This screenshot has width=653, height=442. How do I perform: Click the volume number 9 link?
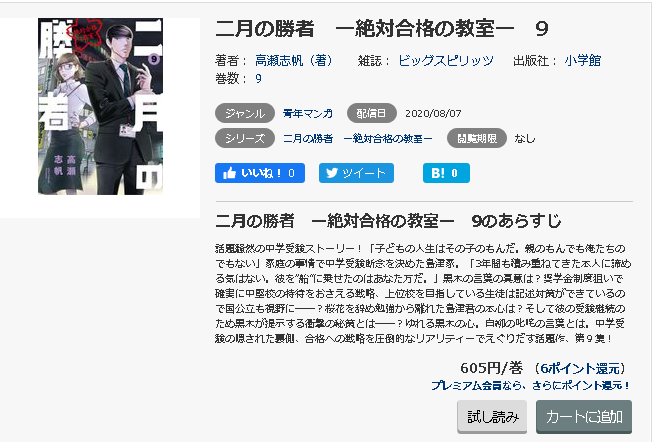pyautogui.click(x=258, y=79)
